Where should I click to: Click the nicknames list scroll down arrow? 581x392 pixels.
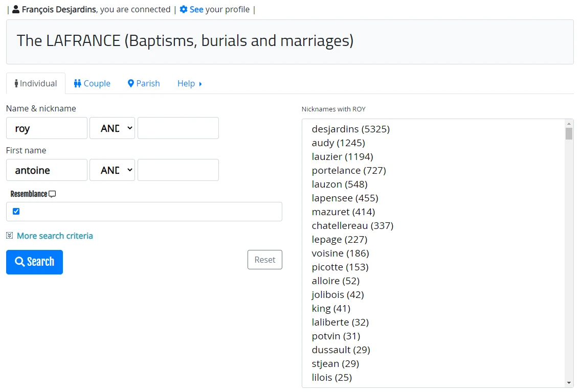(569, 383)
